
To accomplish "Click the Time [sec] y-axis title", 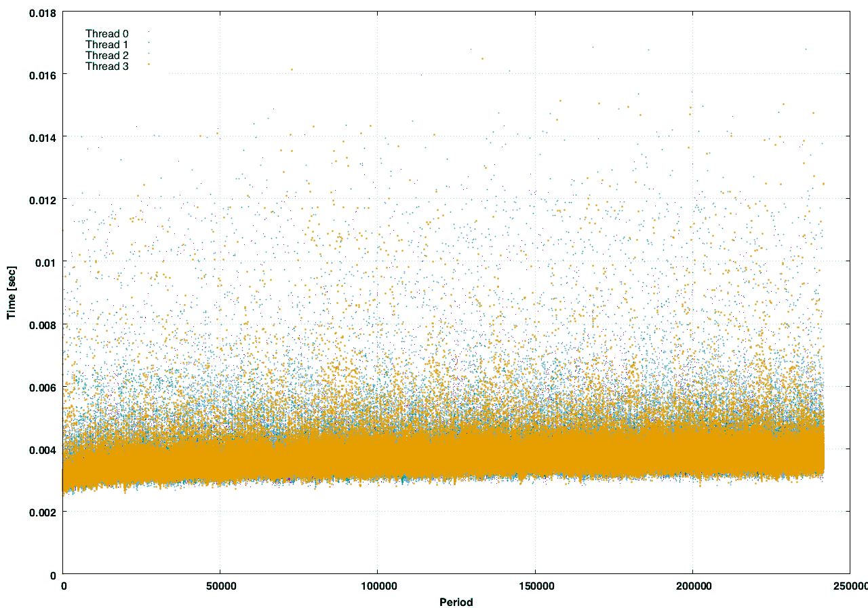I will point(12,293).
